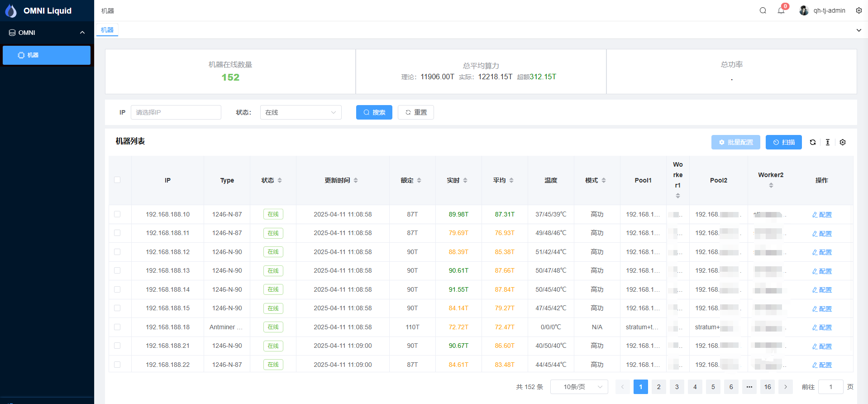The height and width of the screenshot is (404, 868).
Task: Change table density with the height icon
Action: tap(828, 142)
